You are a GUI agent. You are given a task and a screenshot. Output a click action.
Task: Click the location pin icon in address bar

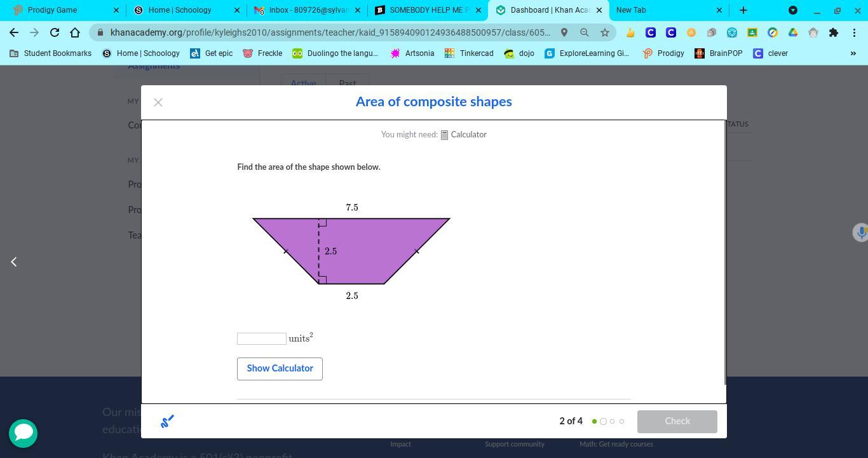pyautogui.click(x=564, y=32)
